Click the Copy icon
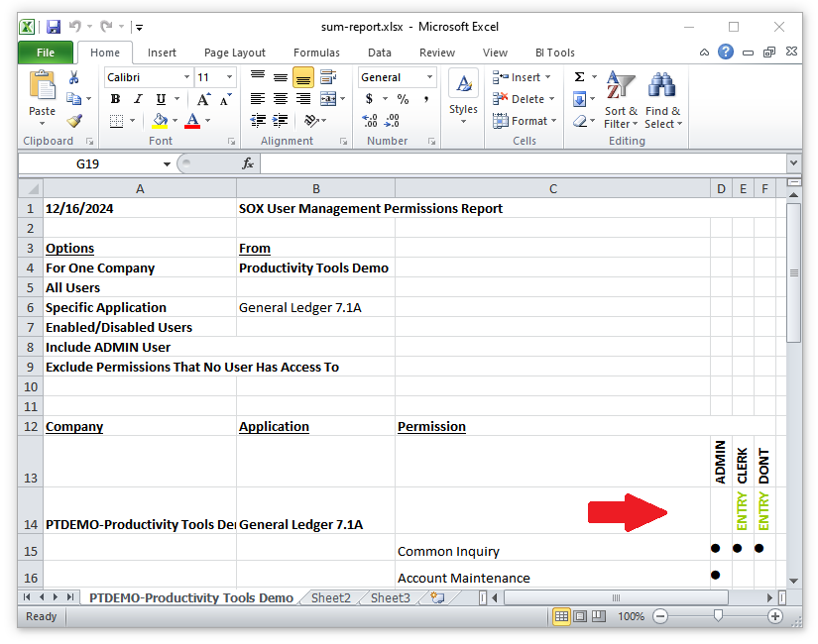Image resolution: width=818 pixels, height=644 pixels. pyautogui.click(x=74, y=98)
